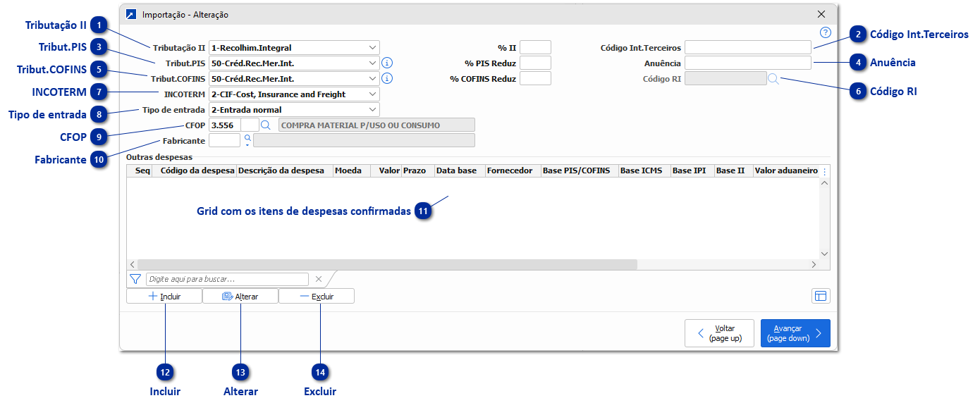Clear the search box with the X icon
This screenshot has height=410, width=980.
coord(318,279)
